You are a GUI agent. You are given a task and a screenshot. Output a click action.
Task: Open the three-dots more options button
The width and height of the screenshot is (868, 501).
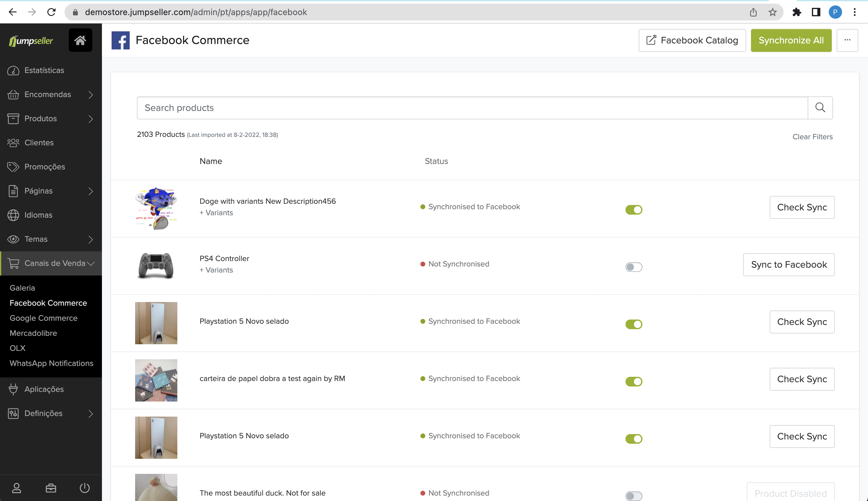[847, 40]
